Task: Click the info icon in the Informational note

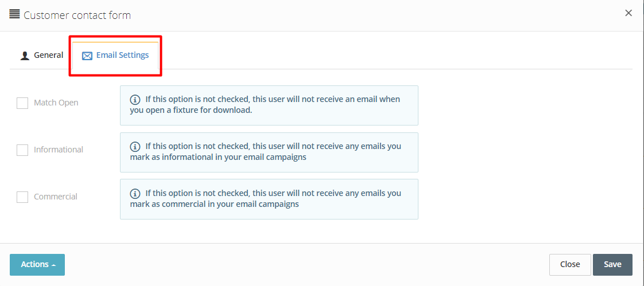Action: [134, 147]
